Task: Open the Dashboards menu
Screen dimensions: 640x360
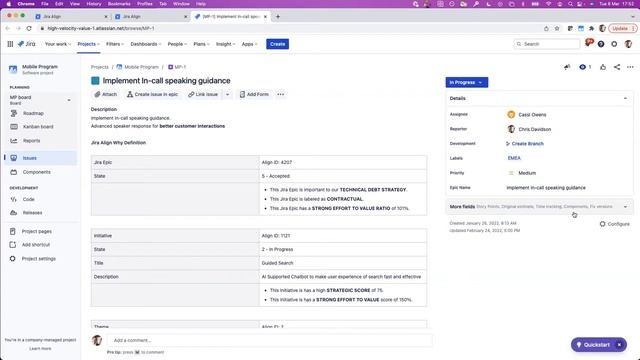Action: click(146, 44)
